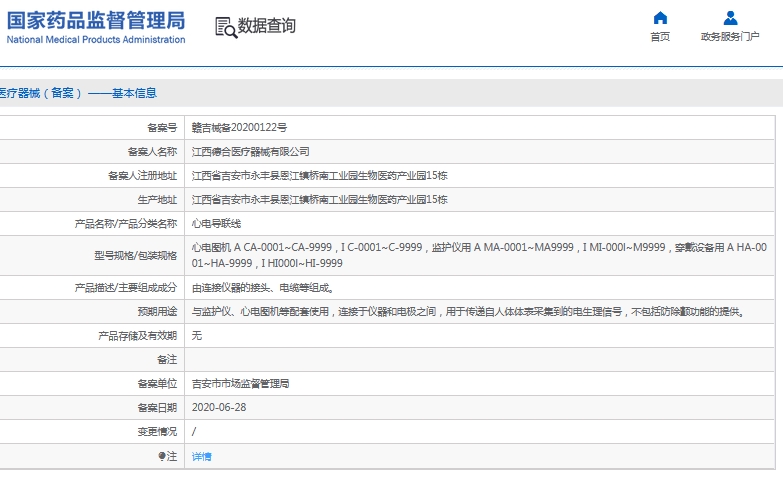Select the 产品描述/主要组成成分 label

click(x=126, y=288)
